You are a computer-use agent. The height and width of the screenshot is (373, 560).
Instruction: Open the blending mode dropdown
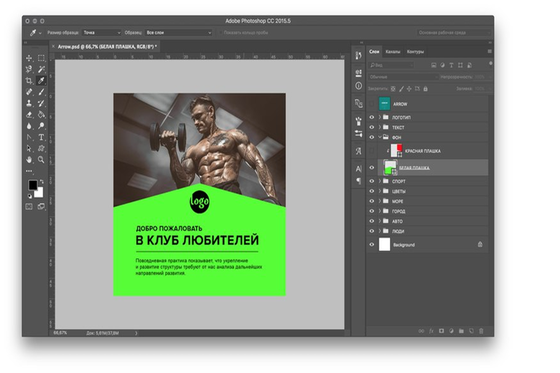coord(403,77)
